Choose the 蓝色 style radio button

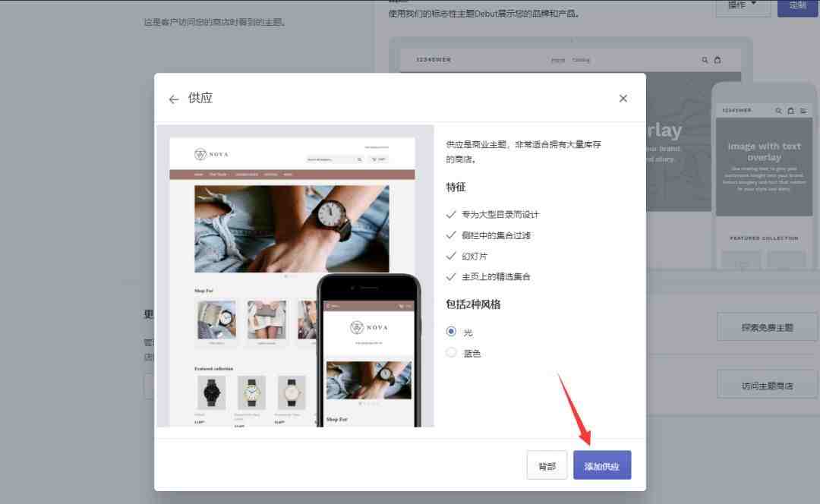(451, 352)
